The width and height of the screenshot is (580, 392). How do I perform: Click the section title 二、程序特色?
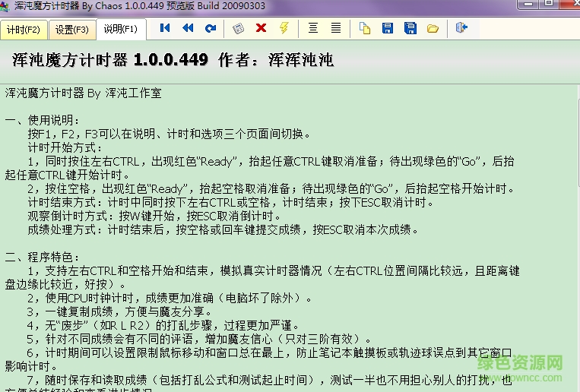(42, 257)
